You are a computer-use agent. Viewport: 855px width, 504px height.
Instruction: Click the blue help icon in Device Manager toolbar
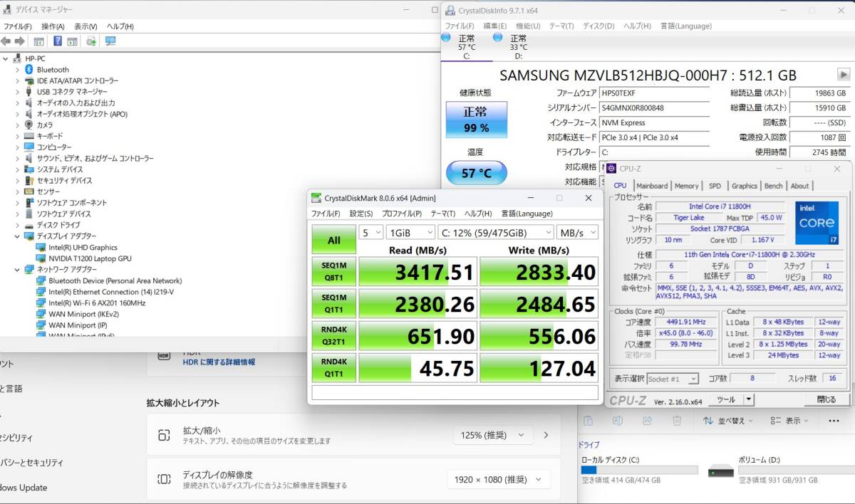(x=57, y=41)
